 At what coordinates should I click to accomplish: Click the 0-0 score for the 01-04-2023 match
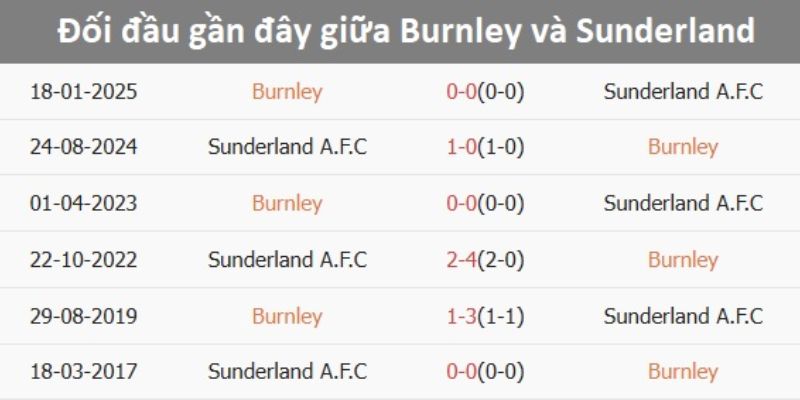tap(485, 204)
